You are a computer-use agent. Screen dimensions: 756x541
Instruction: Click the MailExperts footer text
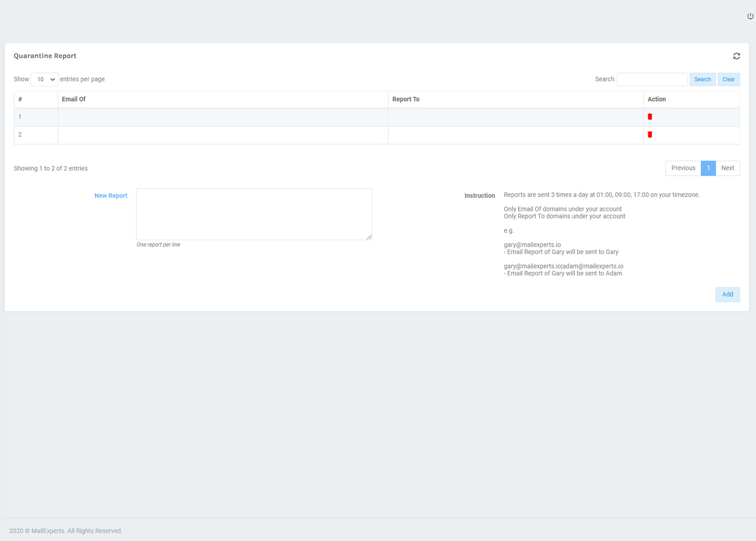pos(66,530)
